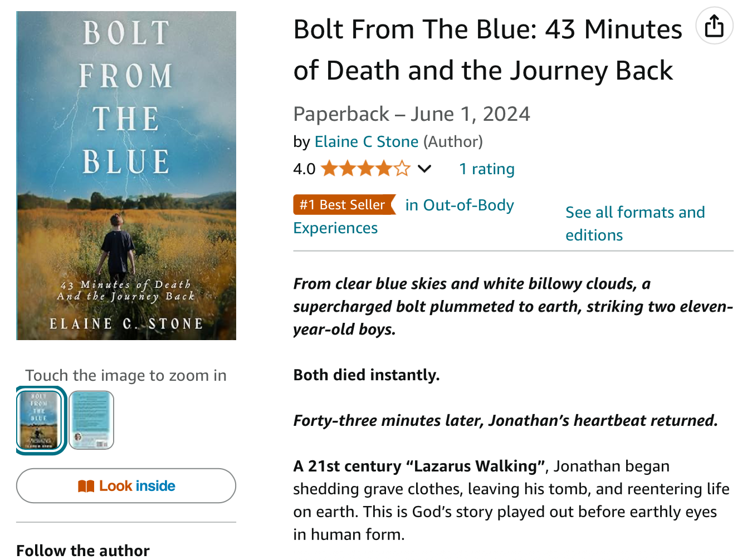Tap the share icon beside the title
Screen dimensions: 747x560
[x=714, y=26]
